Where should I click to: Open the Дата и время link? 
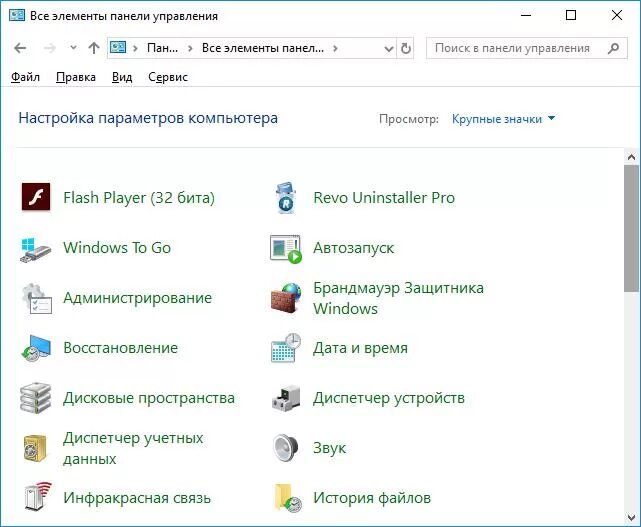[x=361, y=348]
